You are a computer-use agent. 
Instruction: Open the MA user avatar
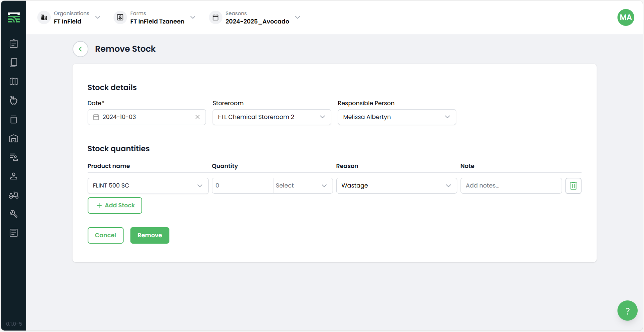point(626,17)
